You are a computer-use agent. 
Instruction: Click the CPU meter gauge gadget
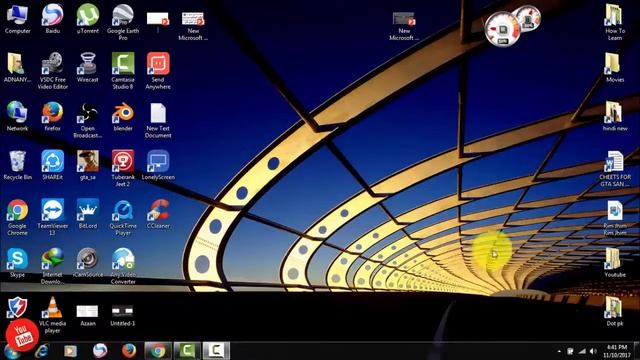[503, 29]
